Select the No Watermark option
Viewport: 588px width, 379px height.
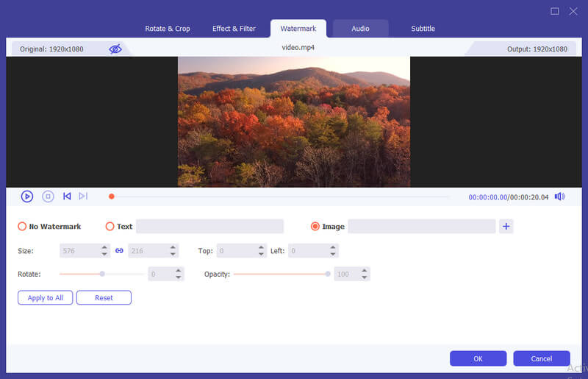[x=22, y=226]
